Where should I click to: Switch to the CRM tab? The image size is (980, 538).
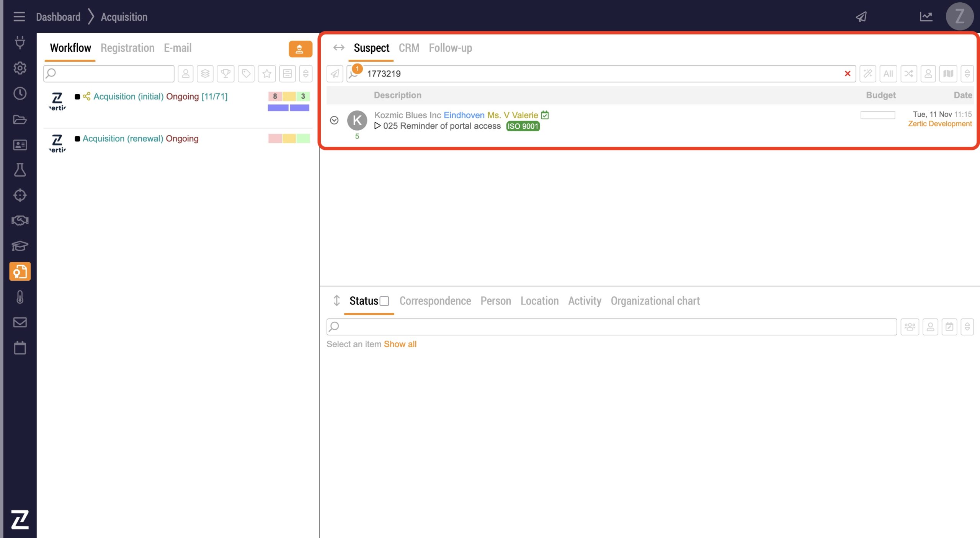click(x=409, y=48)
